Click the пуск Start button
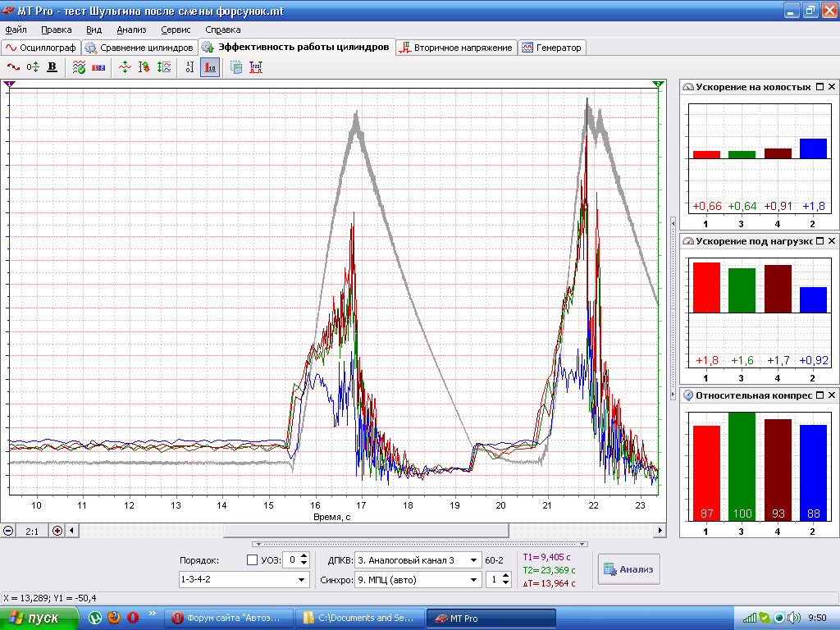The height and width of the screenshot is (630, 840). 39,618
